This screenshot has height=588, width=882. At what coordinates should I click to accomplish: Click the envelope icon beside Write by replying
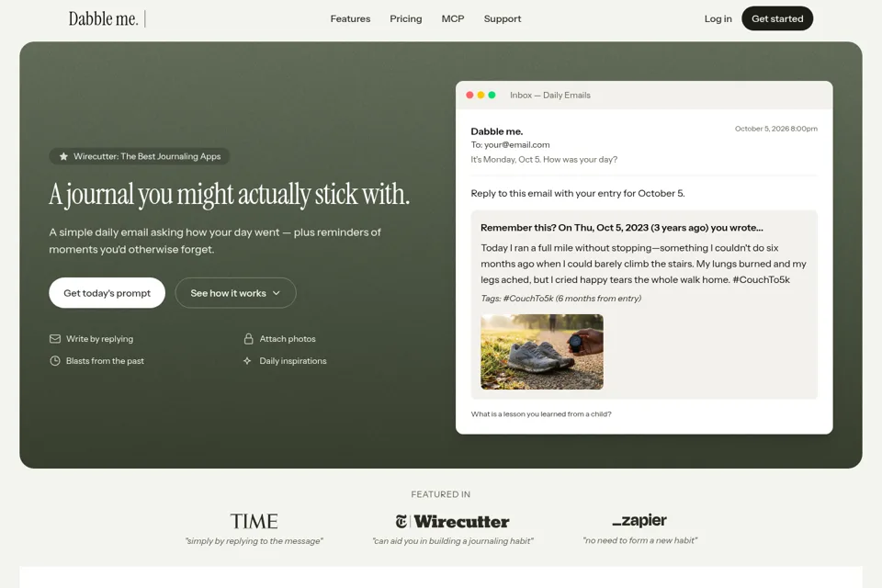pyautogui.click(x=55, y=339)
